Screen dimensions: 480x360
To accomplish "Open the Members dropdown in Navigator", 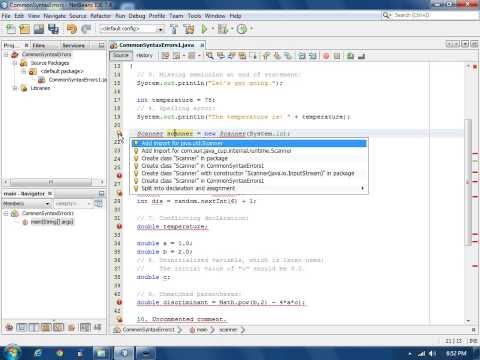I will [26, 203].
